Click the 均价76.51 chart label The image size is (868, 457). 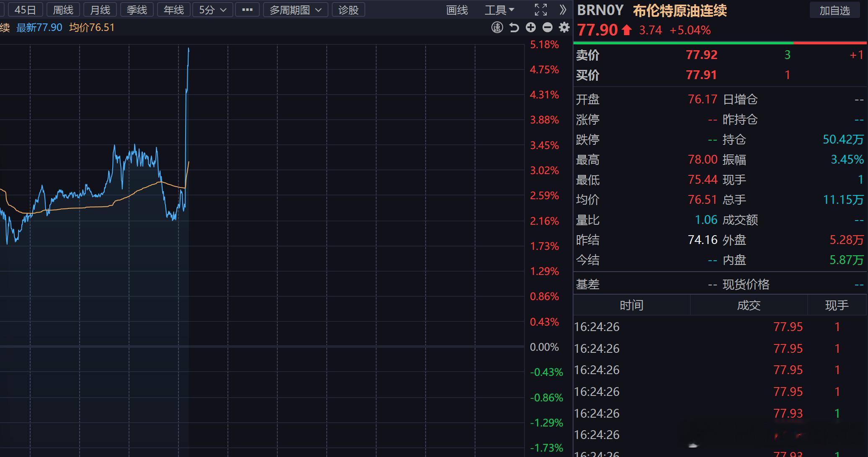pyautogui.click(x=92, y=28)
